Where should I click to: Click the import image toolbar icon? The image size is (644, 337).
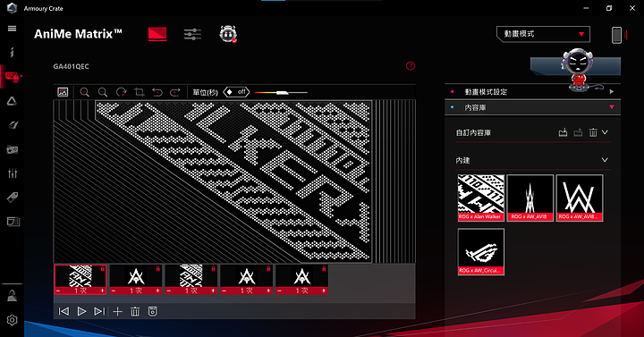[63, 92]
